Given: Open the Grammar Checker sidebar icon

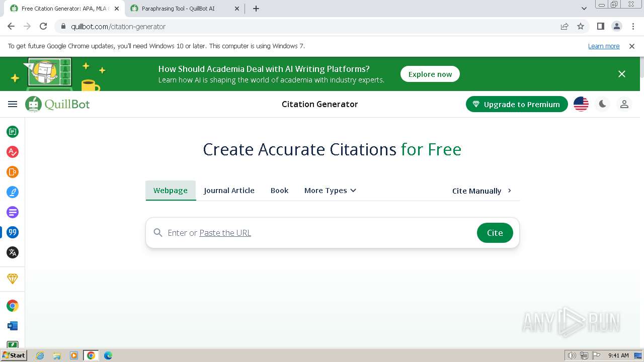Looking at the screenshot, I should (13, 152).
